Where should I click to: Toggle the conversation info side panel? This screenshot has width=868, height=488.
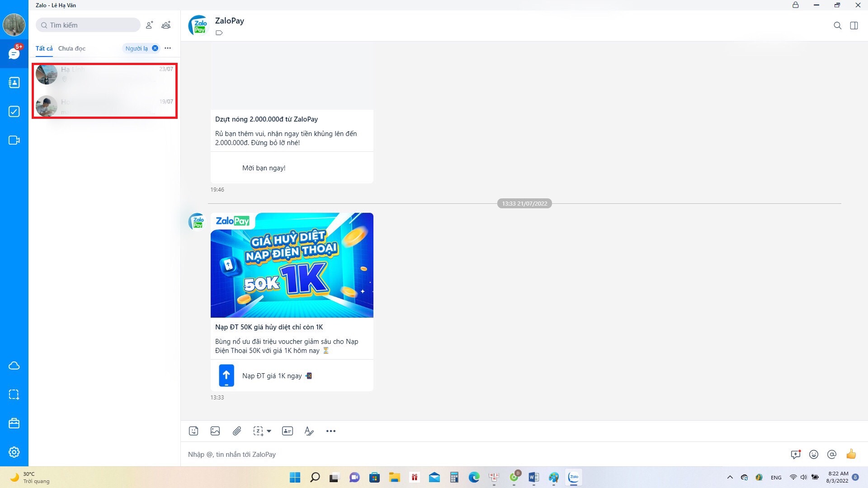(x=854, y=25)
